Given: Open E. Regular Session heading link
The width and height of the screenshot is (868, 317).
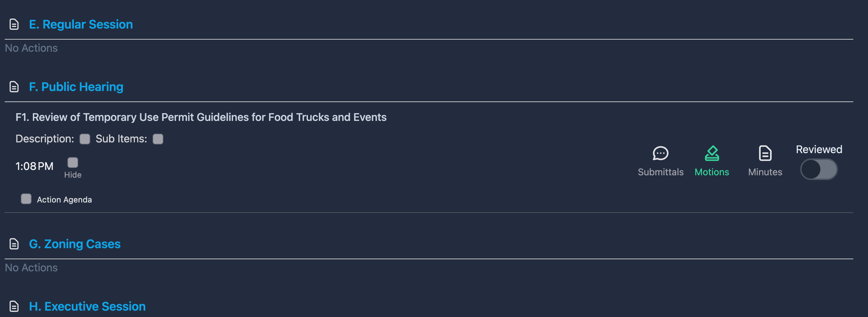Looking at the screenshot, I should (x=81, y=25).
